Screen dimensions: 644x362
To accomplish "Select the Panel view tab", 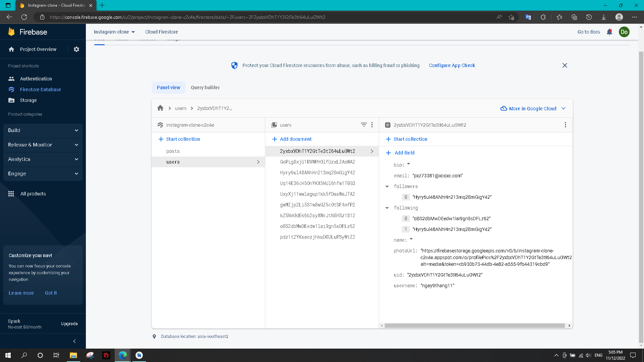I will point(168,87).
